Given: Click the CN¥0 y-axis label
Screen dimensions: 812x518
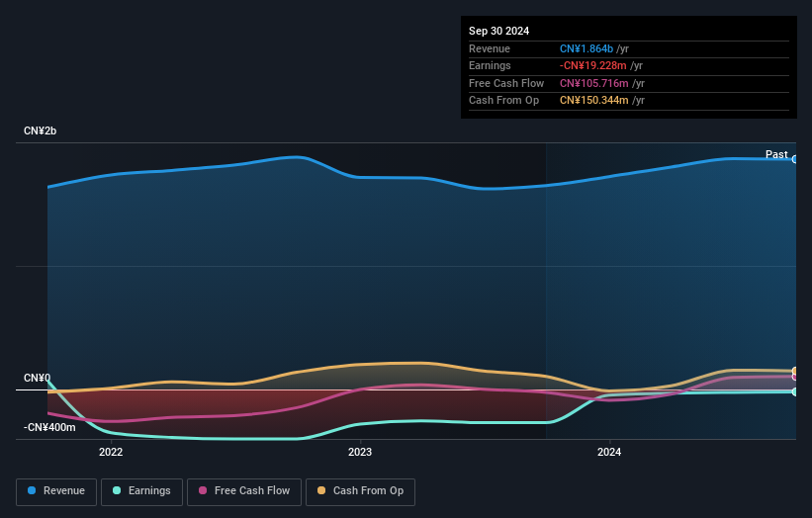Looking at the screenshot, I should 37,378.
